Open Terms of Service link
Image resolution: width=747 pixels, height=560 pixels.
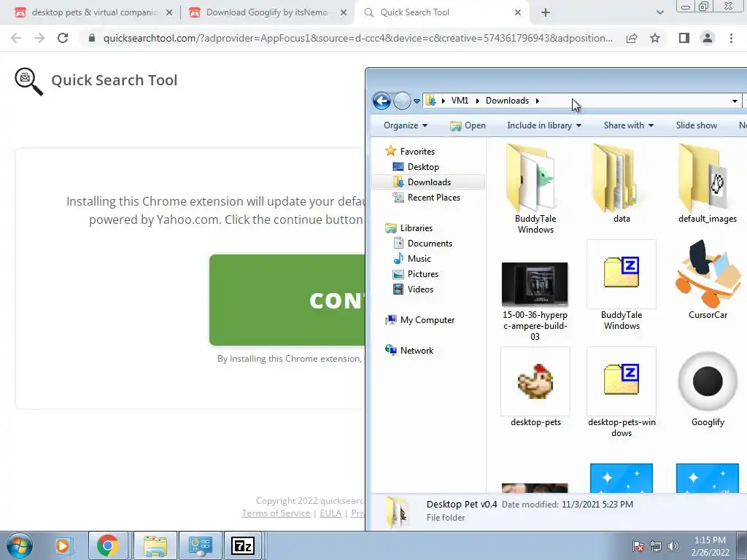click(x=276, y=513)
